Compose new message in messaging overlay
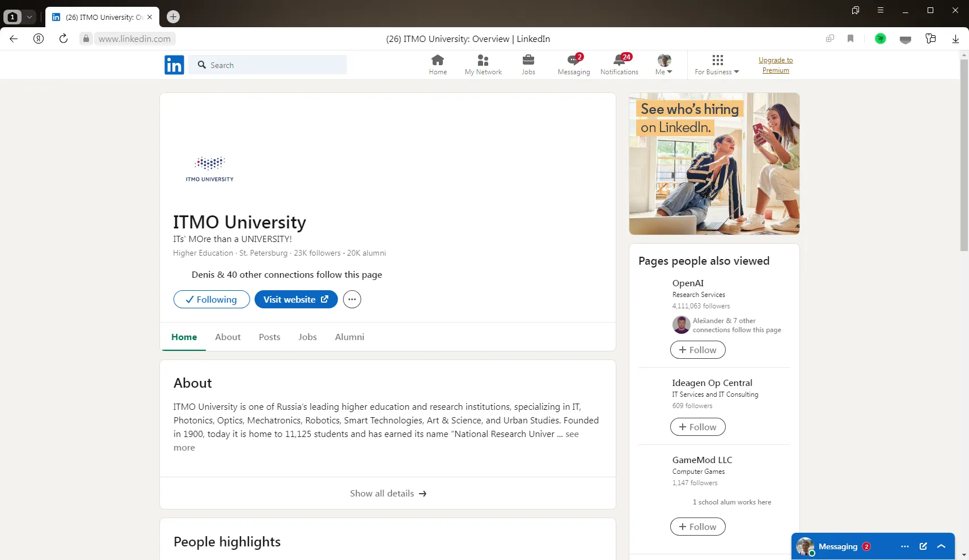The width and height of the screenshot is (969, 560). [x=923, y=546]
